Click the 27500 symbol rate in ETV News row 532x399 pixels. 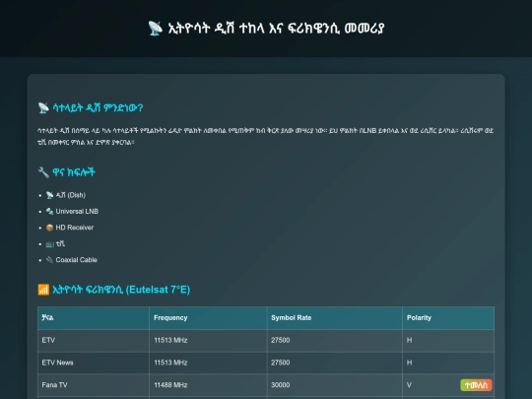(335, 363)
